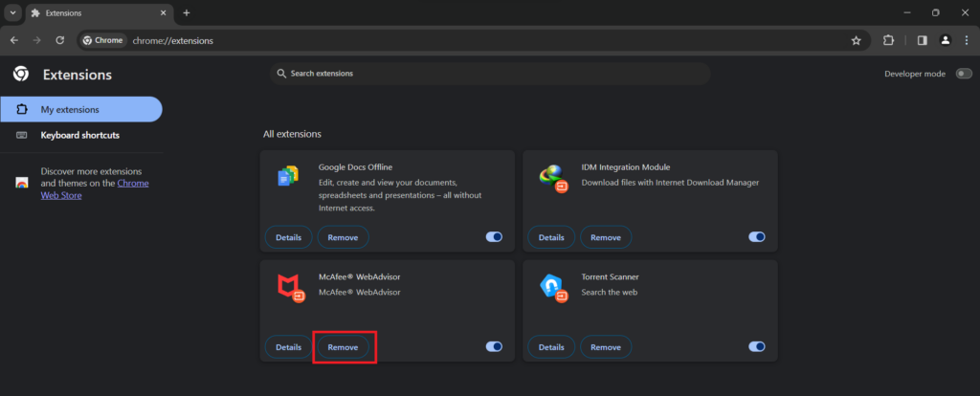Open Chrome's three-dot menu
Viewport: 980px width, 396px height.
tap(967, 40)
